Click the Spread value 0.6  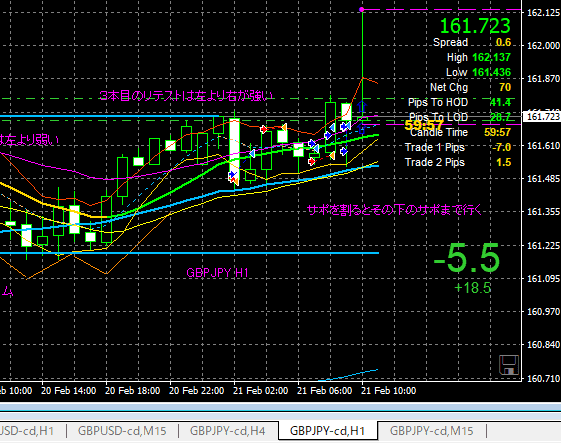(503, 42)
